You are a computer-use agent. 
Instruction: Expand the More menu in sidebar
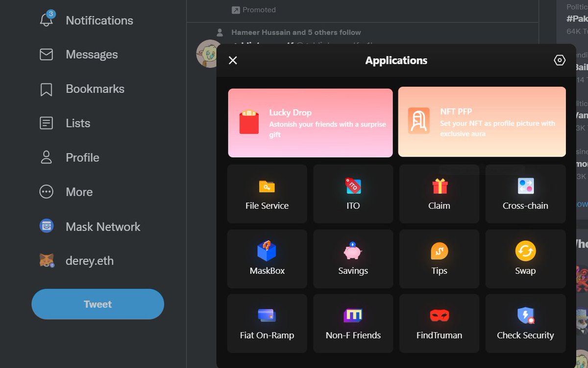tap(66, 192)
